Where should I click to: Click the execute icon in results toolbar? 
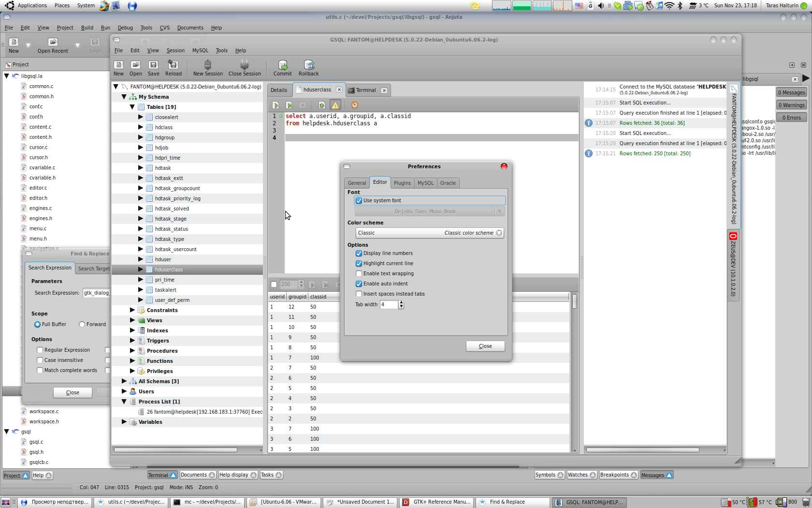click(x=312, y=284)
